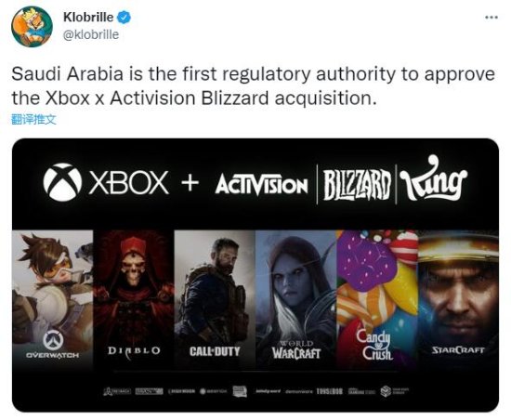
Task: Click the blue verified badge
Action: (124, 18)
